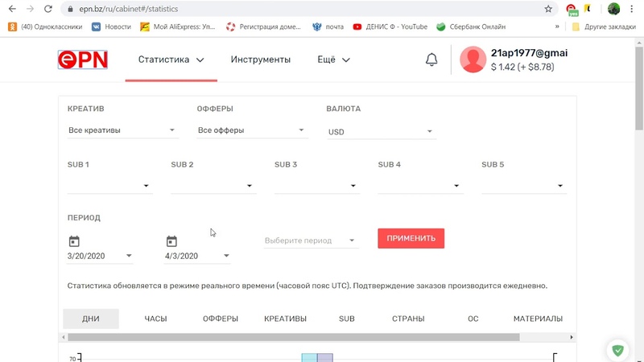
Task: Expand Статистика menu
Action: pos(171,60)
